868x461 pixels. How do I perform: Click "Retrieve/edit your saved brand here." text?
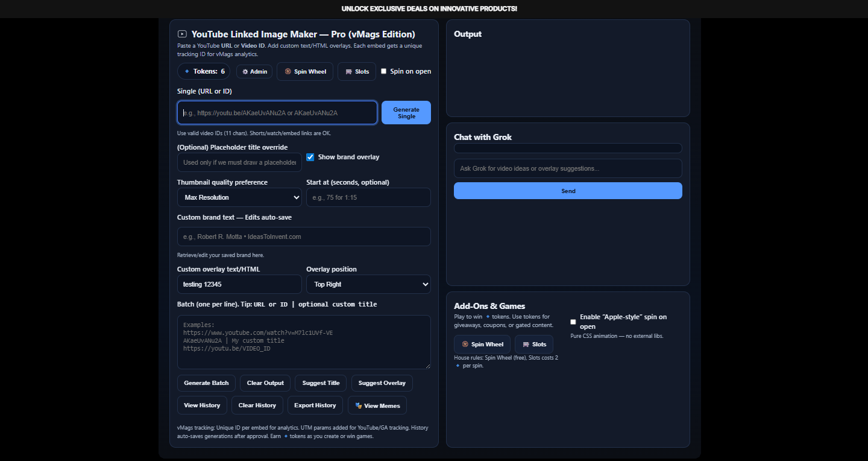tap(221, 255)
